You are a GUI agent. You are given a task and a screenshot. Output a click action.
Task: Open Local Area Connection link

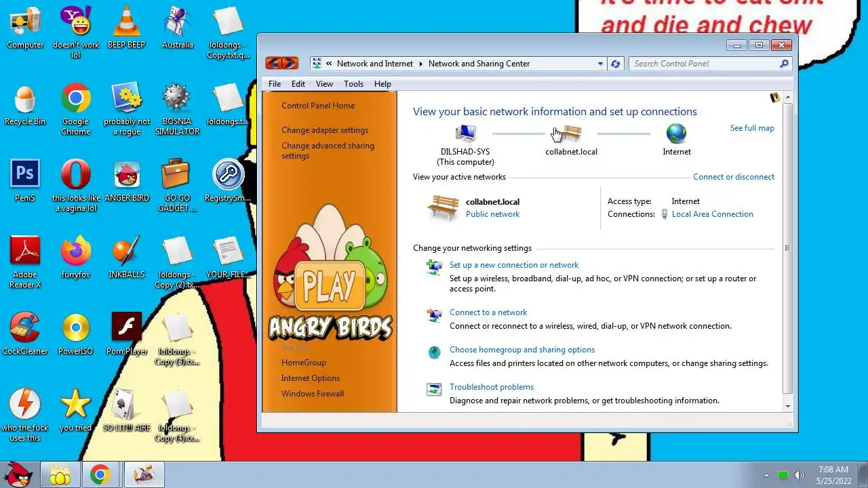(712, 214)
